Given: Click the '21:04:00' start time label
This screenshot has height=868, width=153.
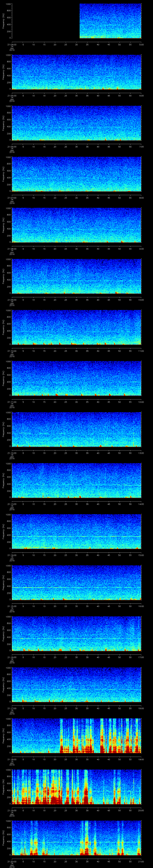Looking at the screenshot, I should [12, 44].
